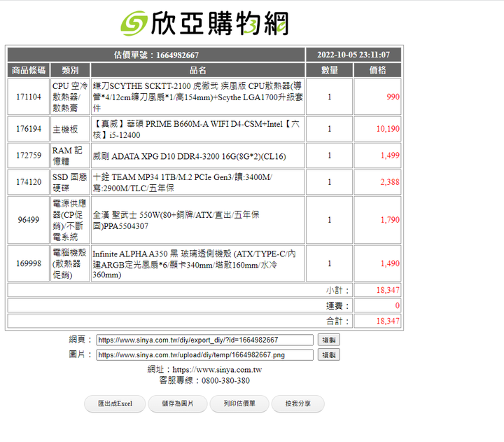Viewport: 504px width, 442px height.
Task: Click the 價格 column header
Action: (377, 70)
